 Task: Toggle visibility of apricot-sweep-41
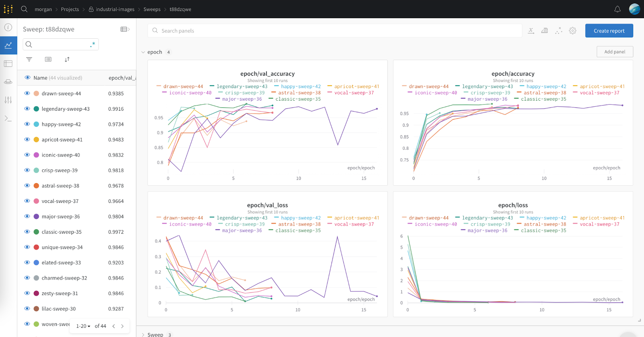[27, 139]
